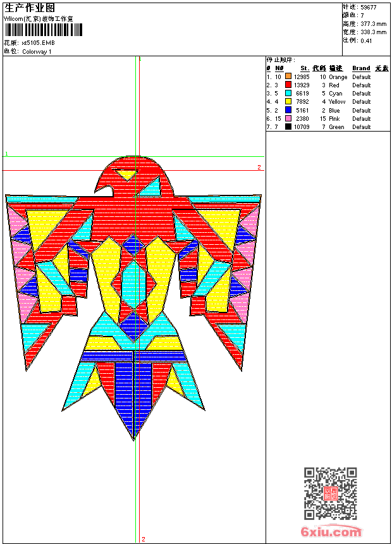The width and height of the screenshot is (392, 544).
Task: Select the Orange color swatch in stop sequence
Action: (x=288, y=77)
